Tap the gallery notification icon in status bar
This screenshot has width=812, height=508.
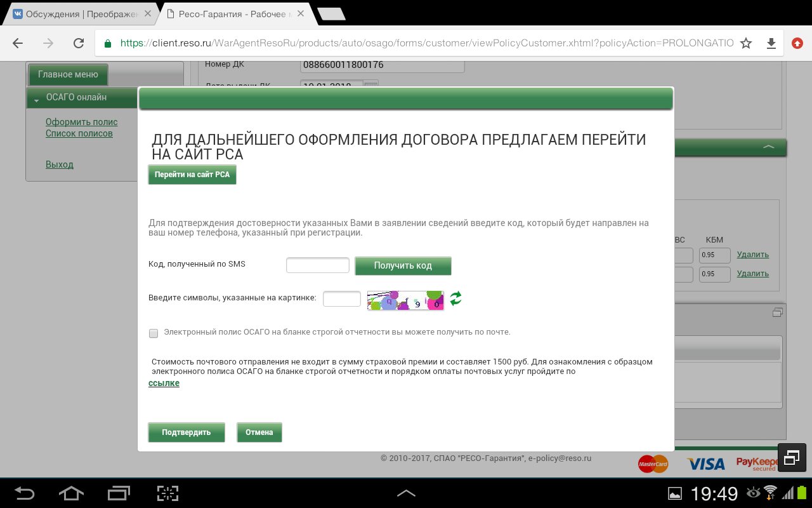(x=675, y=493)
